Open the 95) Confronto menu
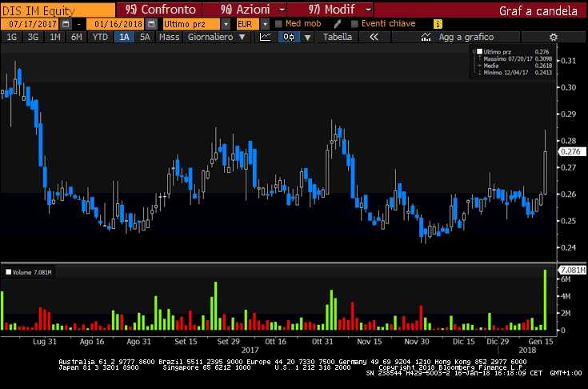This screenshot has width=588, height=389. click(161, 10)
